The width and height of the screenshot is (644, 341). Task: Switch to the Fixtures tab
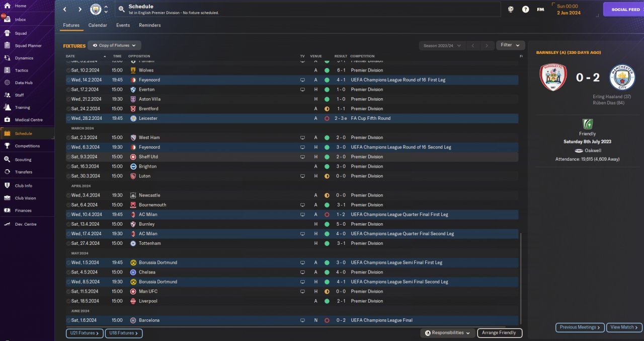pyautogui.click(x=71, y=25)
